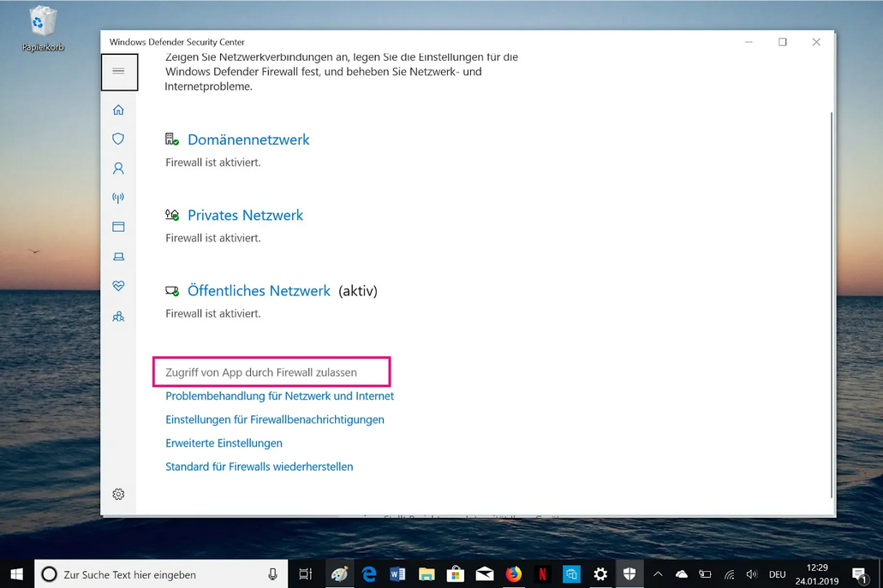The height and width of the screenshot is (588, 883).
Task: Open Problembehandlung für Netzwerk und Internet
Action: click(279, 396)
